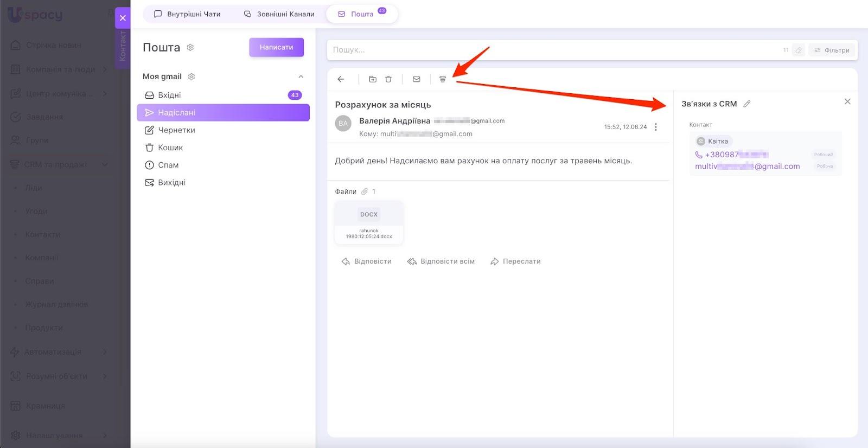This screenshot has height=448, width=868.
Task: Expand Налаштування sidebar chevron
Action: (x=105, y=435)
